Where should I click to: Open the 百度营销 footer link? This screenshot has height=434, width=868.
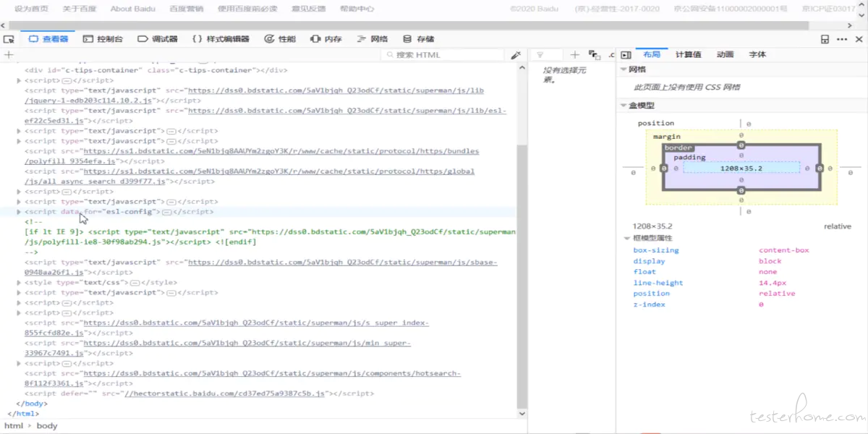[x=186, y=9]
